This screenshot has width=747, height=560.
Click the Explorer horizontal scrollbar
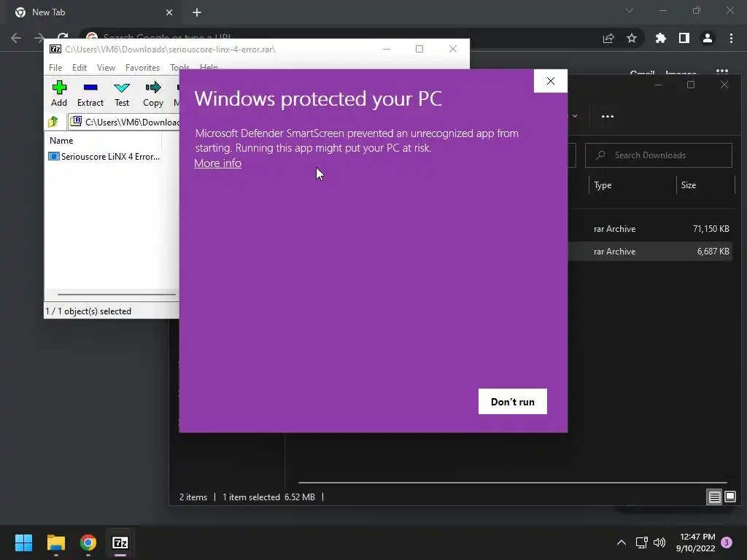tap(513, 483)
